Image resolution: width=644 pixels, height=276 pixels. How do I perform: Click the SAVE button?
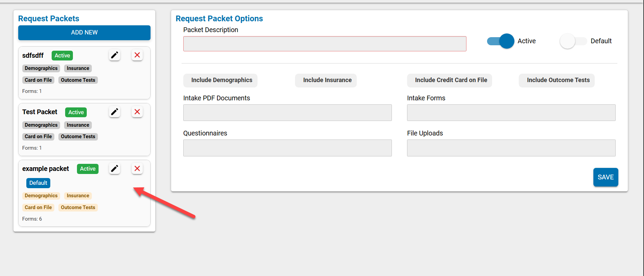[x=606, y=177]
